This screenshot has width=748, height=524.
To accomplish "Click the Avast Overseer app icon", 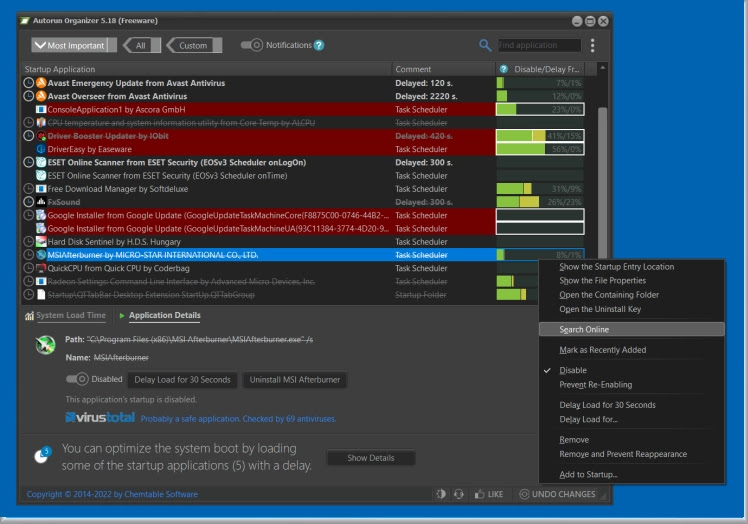I will click(41, 96).
